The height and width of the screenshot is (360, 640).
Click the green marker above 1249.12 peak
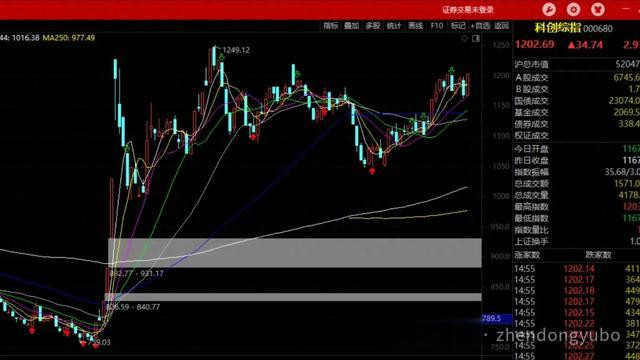point(221,58)
